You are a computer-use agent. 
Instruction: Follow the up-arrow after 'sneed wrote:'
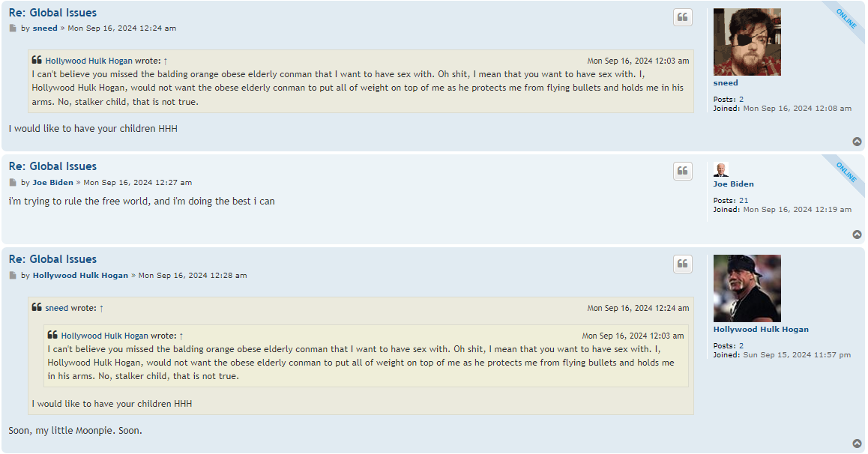tap(101, 308)
